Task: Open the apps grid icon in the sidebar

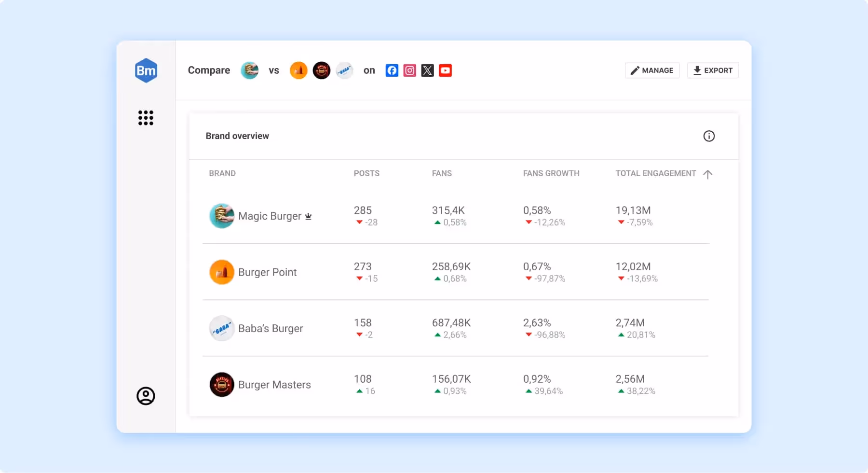Action: click(146, 118)
